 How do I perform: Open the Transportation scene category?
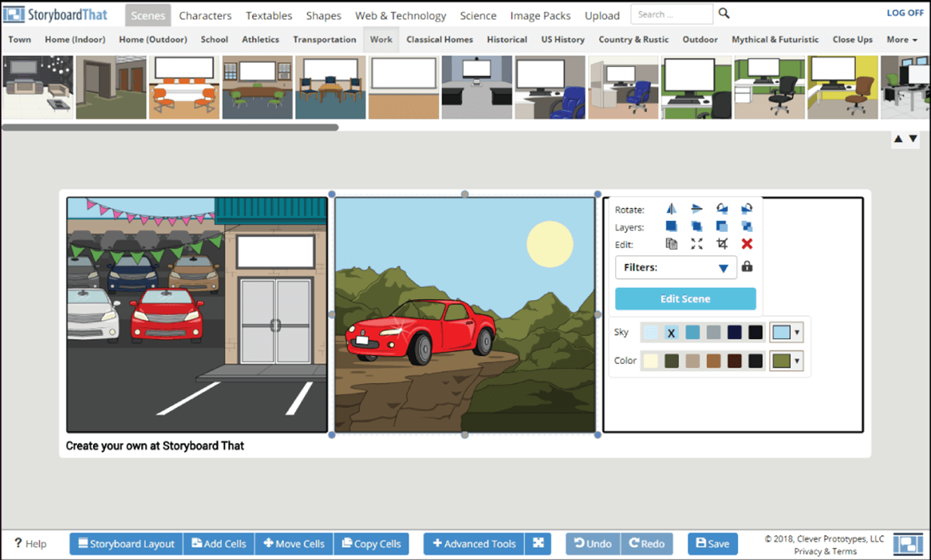pyautogui.click(x=324, y=40)
